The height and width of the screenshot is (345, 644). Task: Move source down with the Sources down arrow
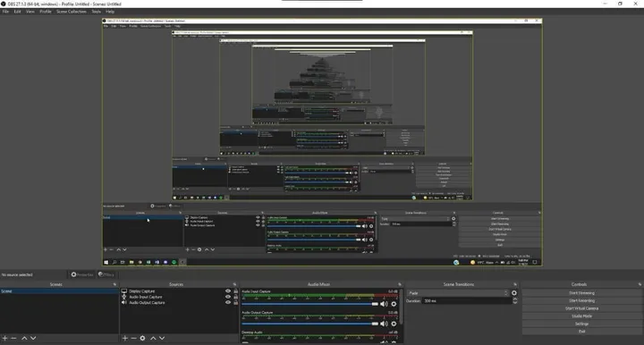(x=162, y=338)
